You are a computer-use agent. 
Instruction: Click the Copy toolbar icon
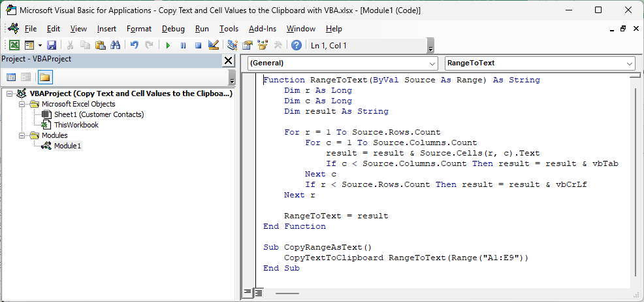tap(85, 45)
